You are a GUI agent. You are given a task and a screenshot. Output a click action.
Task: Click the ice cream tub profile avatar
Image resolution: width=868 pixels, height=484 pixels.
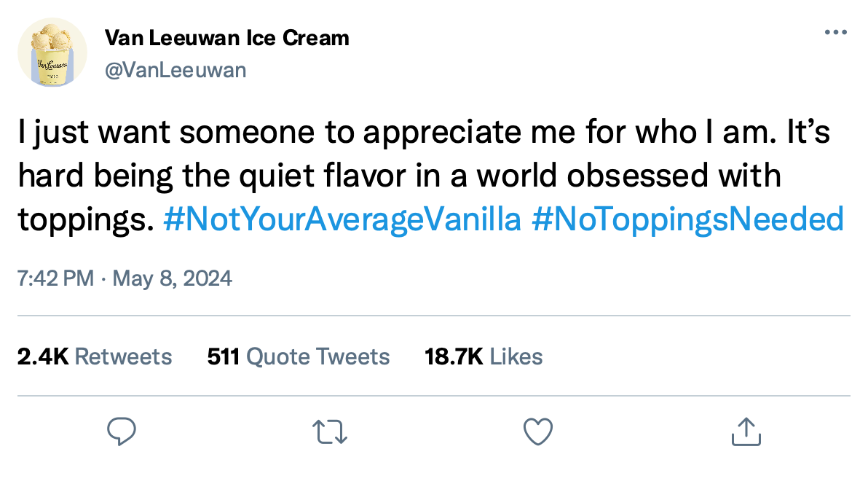(x=52, y=52)
